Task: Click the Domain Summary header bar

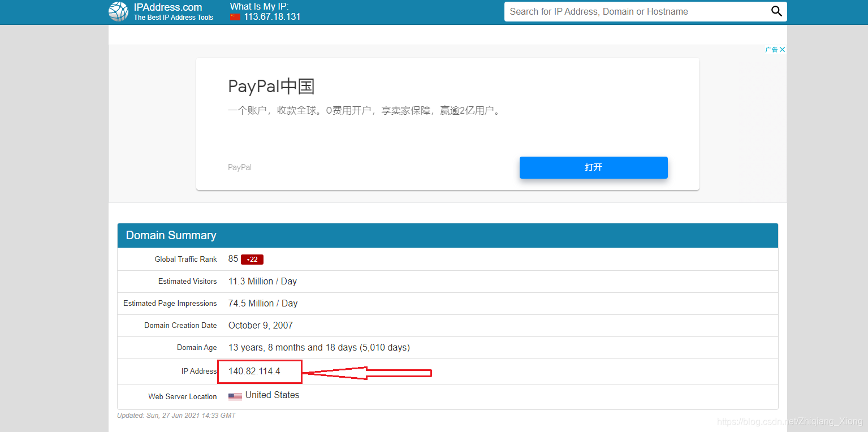Action: click(171, 235)
